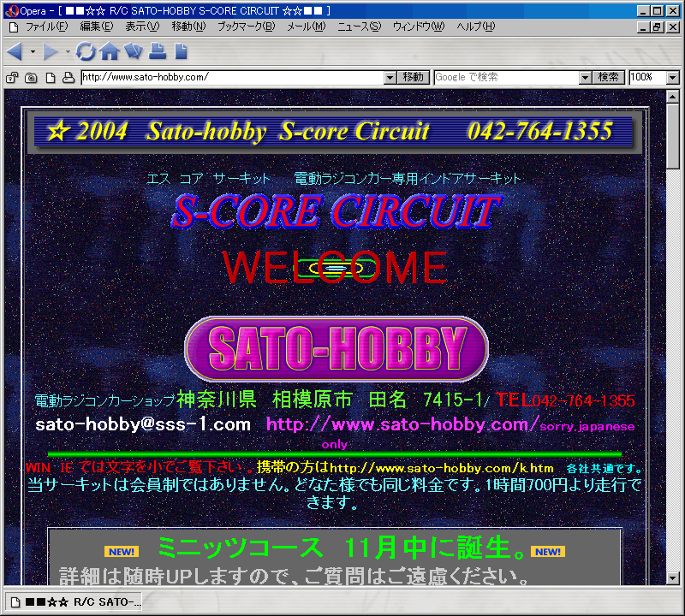Image resolution: width=685 pixels, height=616 pixels.
Task: Toggle print preview with the small printer icon
Action: pos(68,78)
